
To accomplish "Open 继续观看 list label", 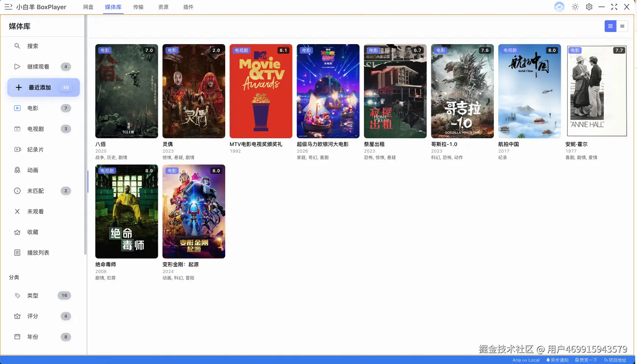I will tap(38, 67).
